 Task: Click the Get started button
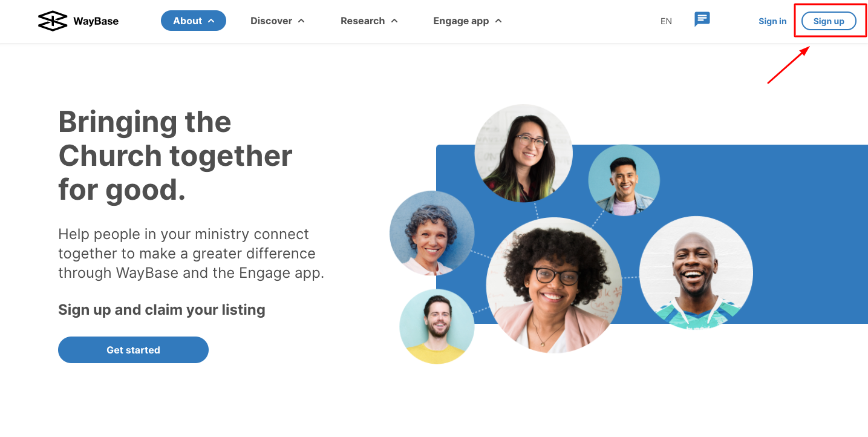pyautogui.click(x=133, y=350)
